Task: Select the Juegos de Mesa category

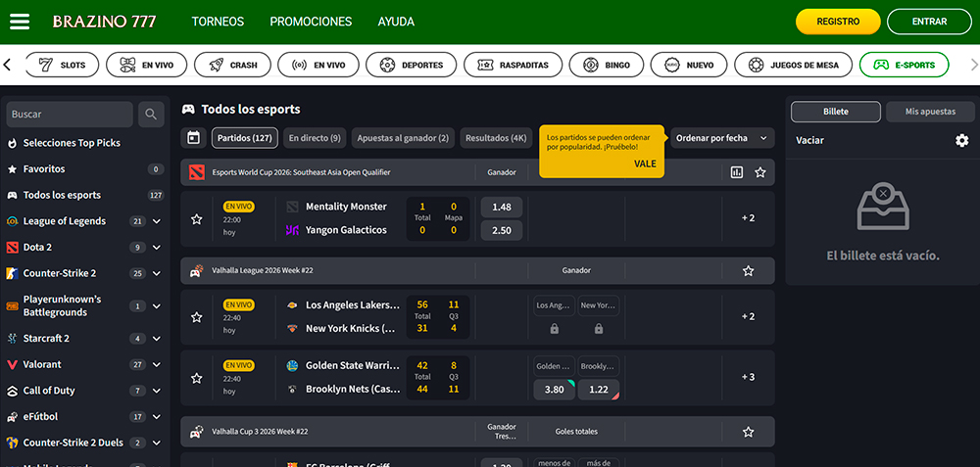Action: 794,65
